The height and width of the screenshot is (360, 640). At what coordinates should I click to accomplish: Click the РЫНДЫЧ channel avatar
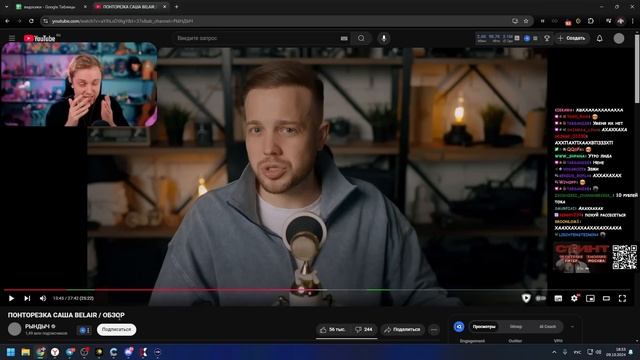click(15, 329)
